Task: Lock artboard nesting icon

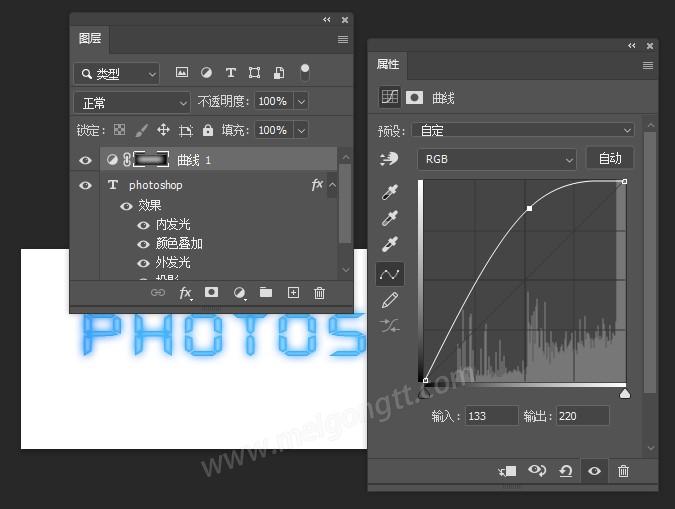Action: pyautogui.click(x=186, y=130)
